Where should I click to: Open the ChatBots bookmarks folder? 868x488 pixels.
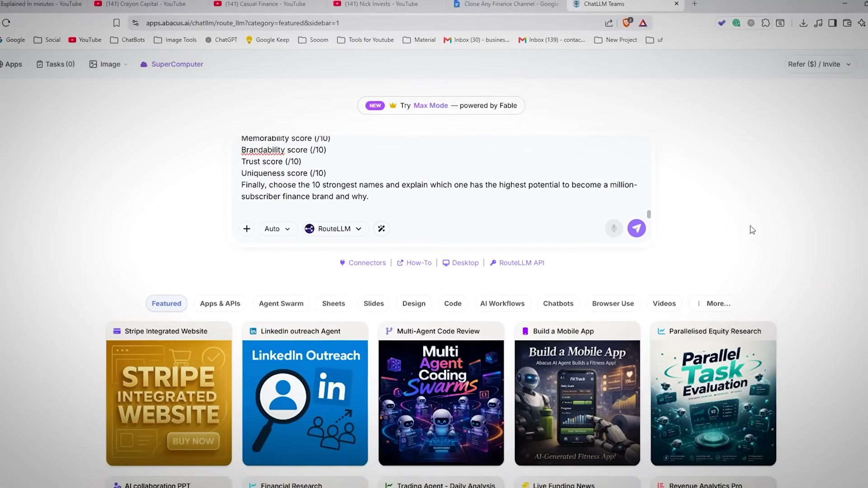[127, 40]
